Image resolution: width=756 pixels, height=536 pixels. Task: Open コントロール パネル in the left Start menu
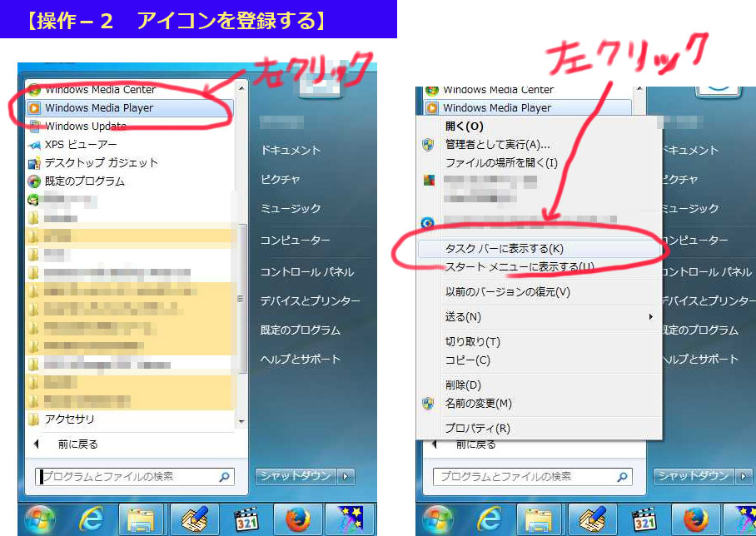(x=306, y=272)
